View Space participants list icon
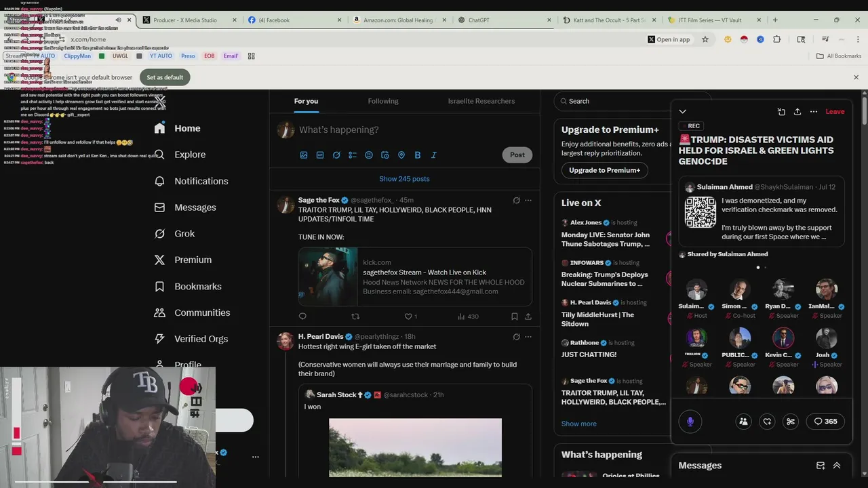 click(743, 422)
